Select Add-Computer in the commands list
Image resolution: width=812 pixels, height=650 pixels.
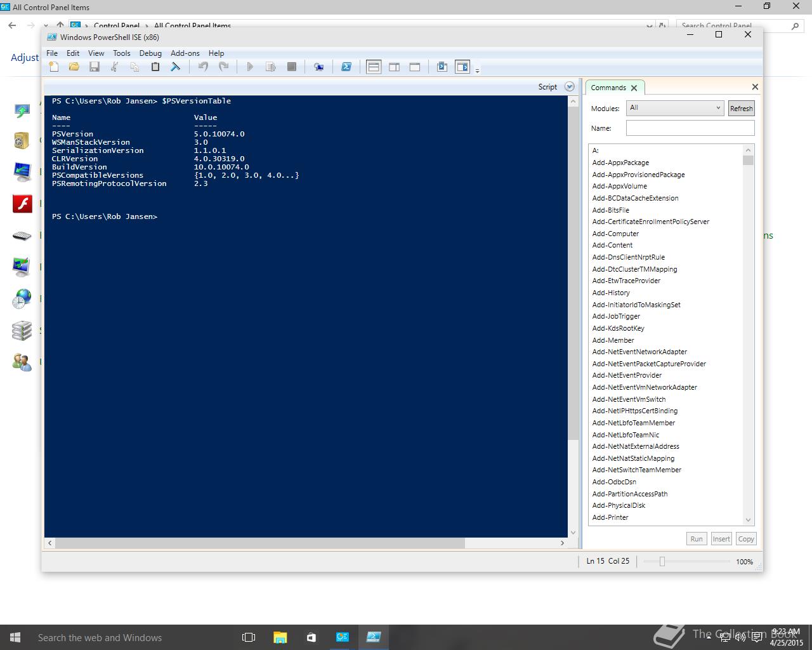pyautogui.click(x=615, y=234)
